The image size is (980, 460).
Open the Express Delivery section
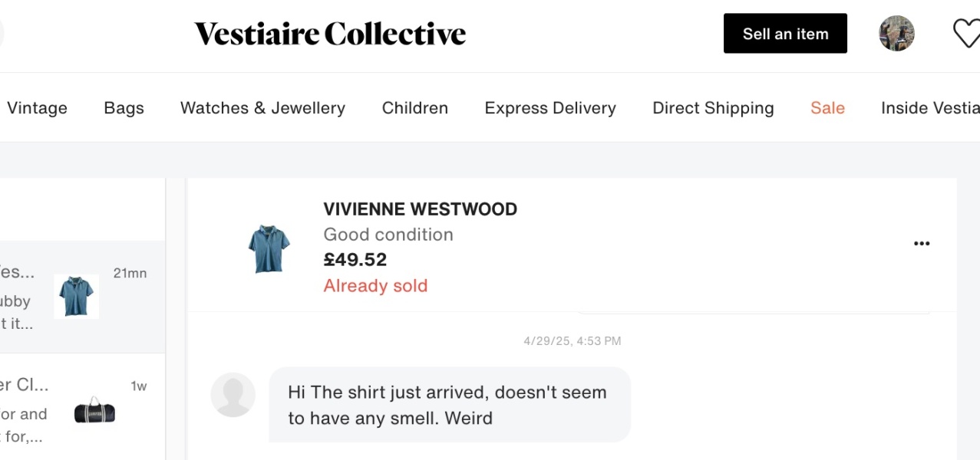tap(549, 108)
